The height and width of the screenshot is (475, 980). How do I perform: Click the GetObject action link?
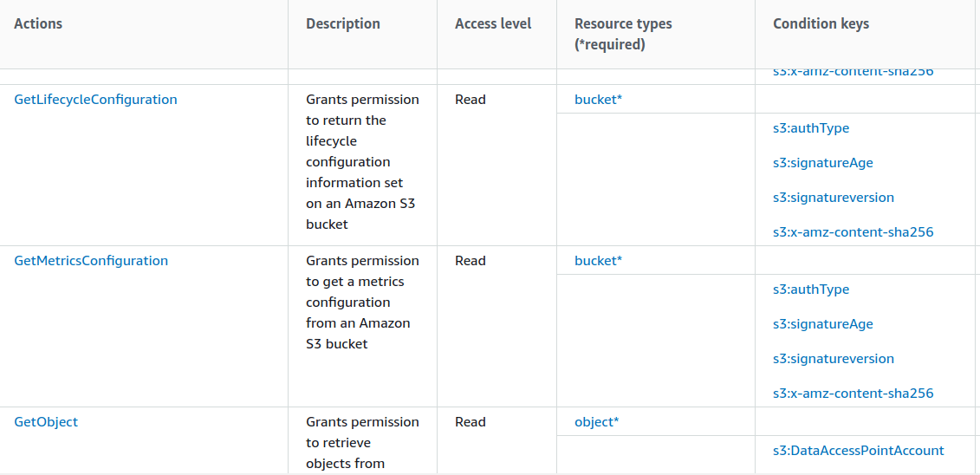point(46,422)
